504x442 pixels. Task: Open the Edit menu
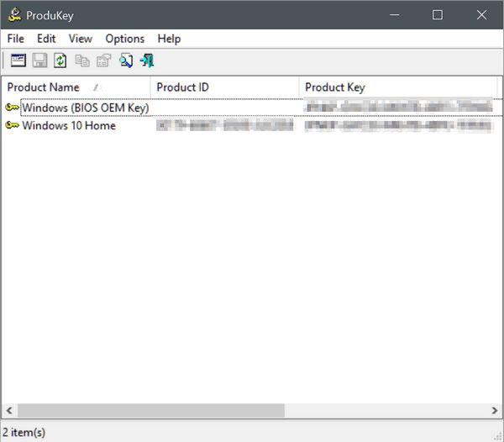coord(46,39)
